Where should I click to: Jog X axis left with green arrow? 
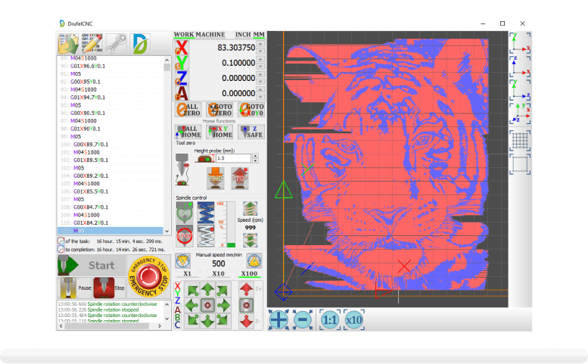(192, 305)
